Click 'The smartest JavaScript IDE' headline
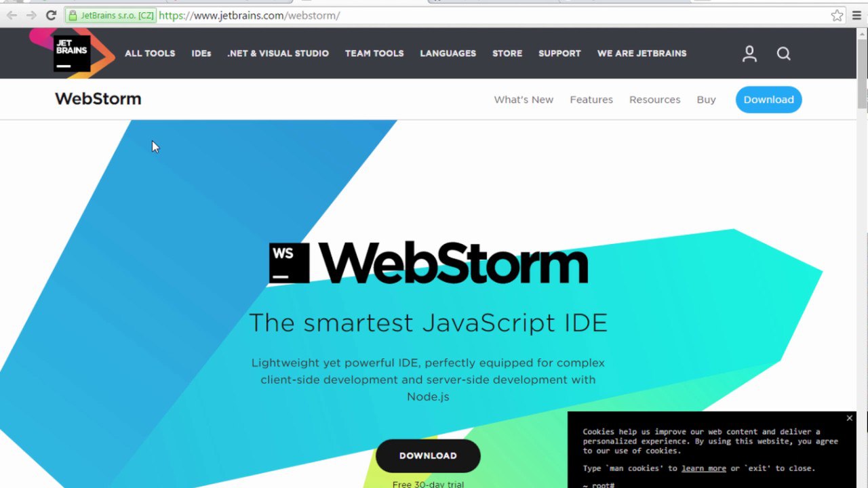 point(428,323)
